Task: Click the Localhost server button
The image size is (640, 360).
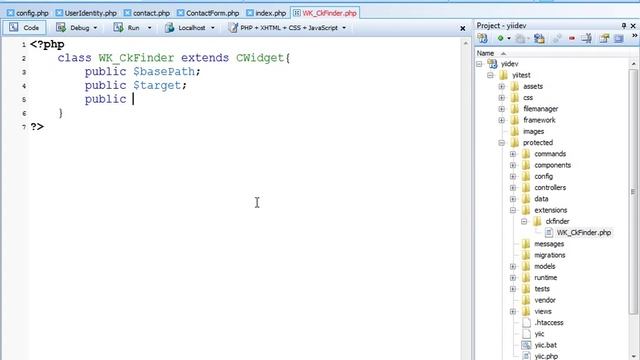Action: (185, 28)
